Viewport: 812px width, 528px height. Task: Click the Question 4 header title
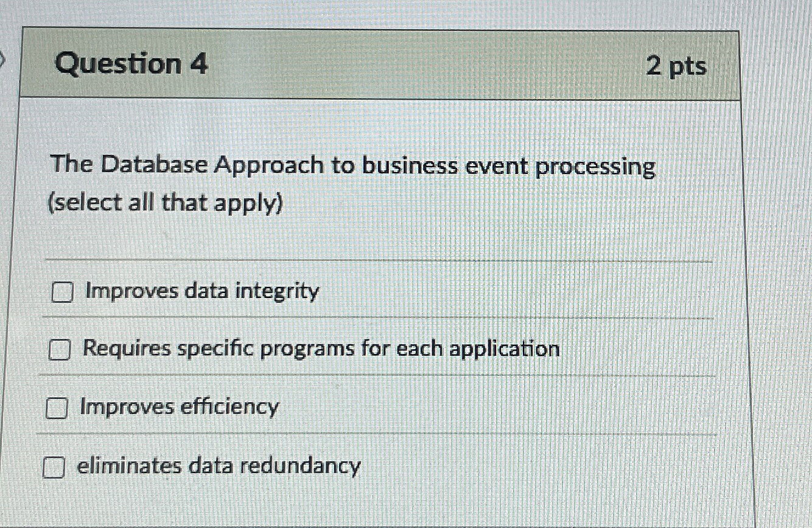[x=131, y=63]
